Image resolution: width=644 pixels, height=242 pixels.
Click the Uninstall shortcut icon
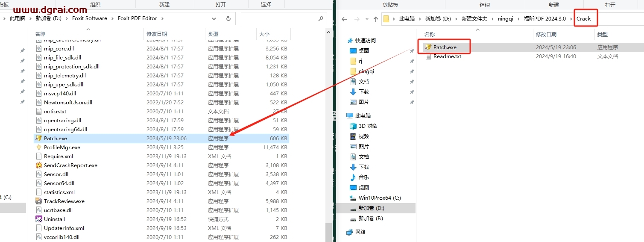click(x=39, y=219)
